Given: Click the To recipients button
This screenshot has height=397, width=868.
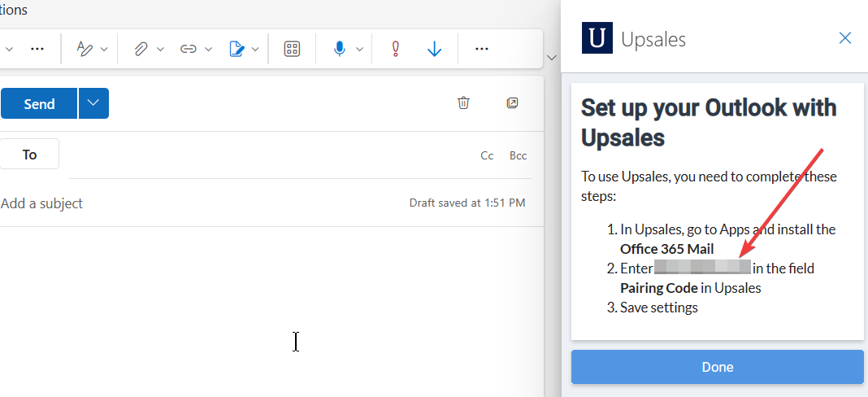Looking at the screenshot, I should [x=29, y=154].
